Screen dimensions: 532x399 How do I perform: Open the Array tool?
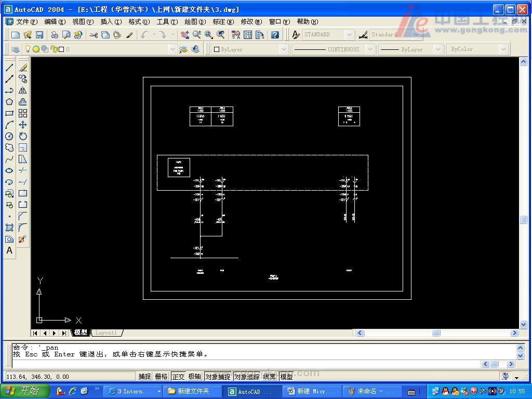(x=23, y=113)
